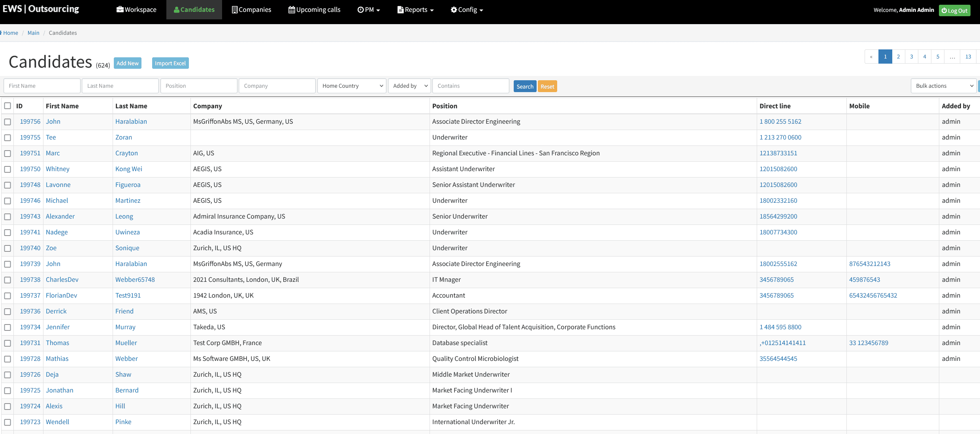Open the Bulk actions dropdown
The height and width of the screenshot is (434, 980).
(x=944, y=86)
